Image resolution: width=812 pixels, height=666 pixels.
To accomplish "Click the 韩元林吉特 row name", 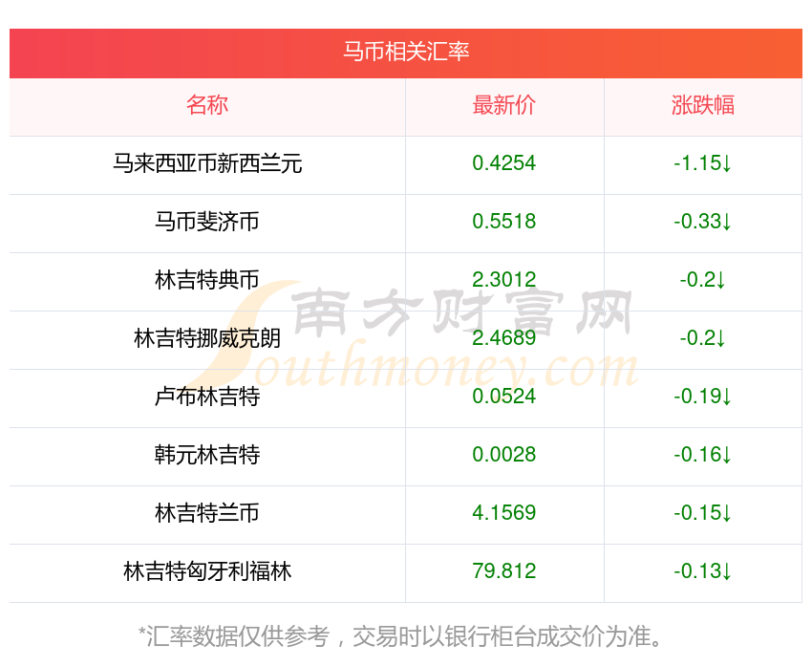I will click(207, 455).
